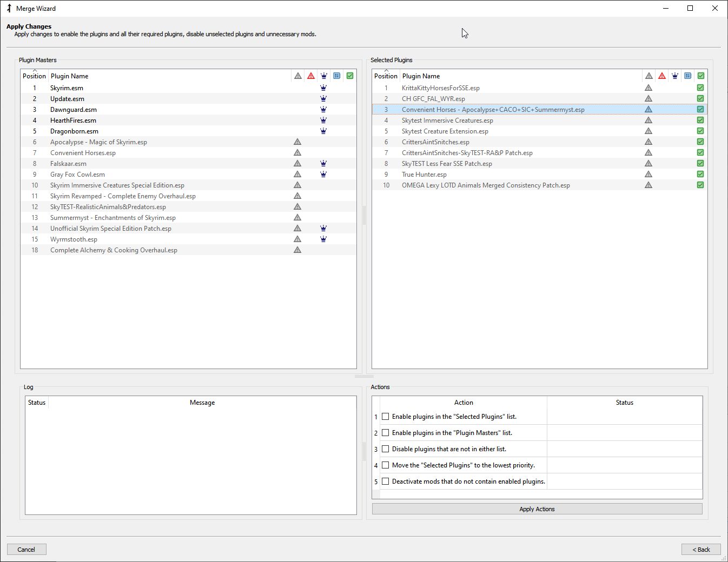The width and height of the screenshot is (728, 562).
Task: Click the warning icon next to True Hunter.esp
Action: point(648,174)
